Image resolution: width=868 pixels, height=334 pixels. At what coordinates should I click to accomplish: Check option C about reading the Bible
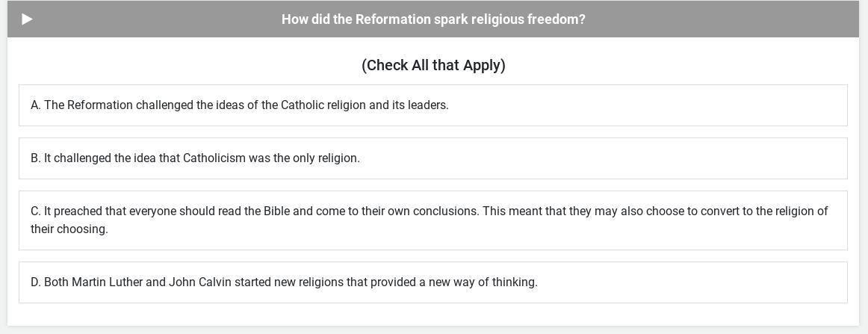point(433,220)
